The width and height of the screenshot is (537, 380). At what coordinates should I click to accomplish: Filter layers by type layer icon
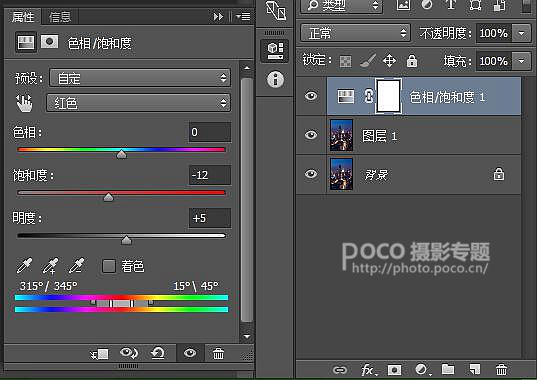pos(451,5)
